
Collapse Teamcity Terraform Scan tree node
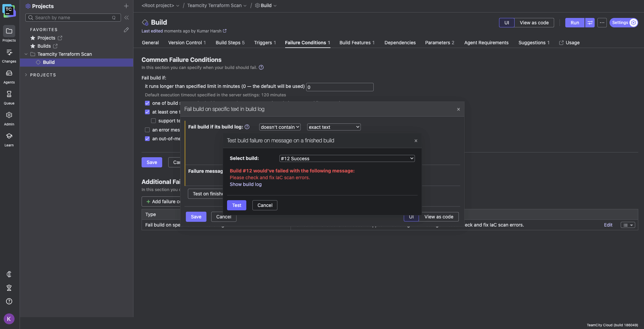click(x=26, y=54)
